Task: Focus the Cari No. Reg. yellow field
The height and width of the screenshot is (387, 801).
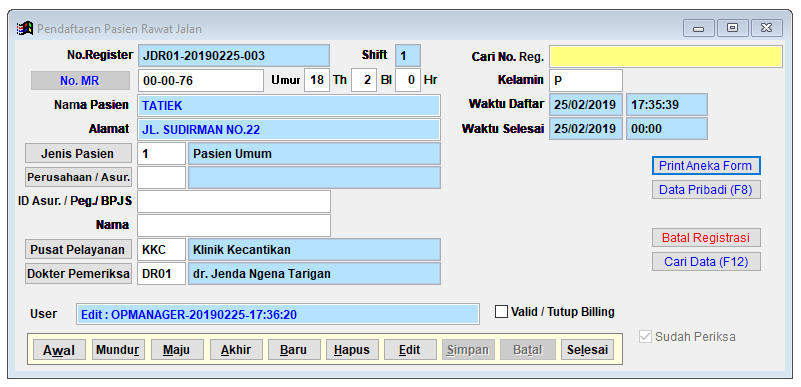Action: 666,57
